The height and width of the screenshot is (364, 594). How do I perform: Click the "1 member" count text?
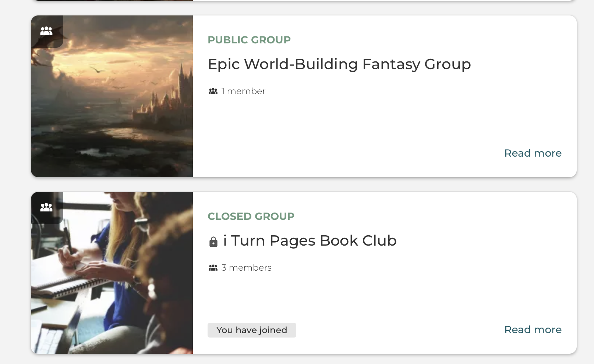243,91
